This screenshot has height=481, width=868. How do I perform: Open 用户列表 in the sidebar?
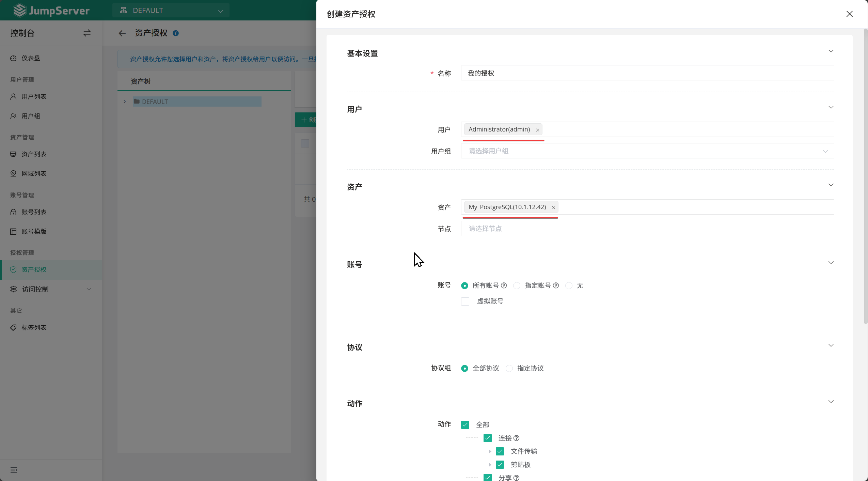(34, 96)
